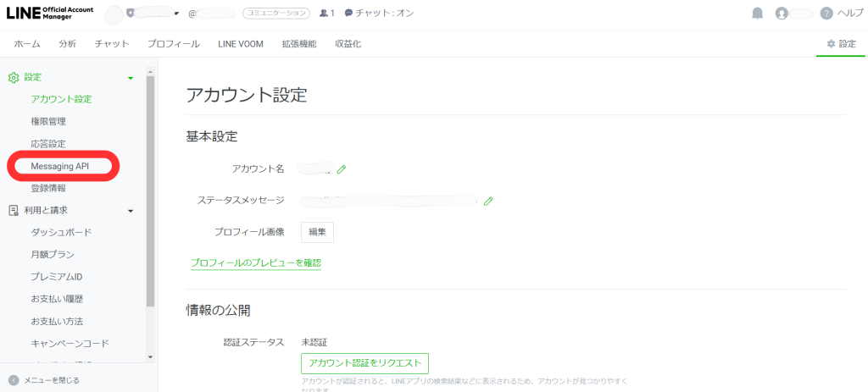Click the 基本設定 section heading
The image size is (868, 392).
[x=211, y=136]
